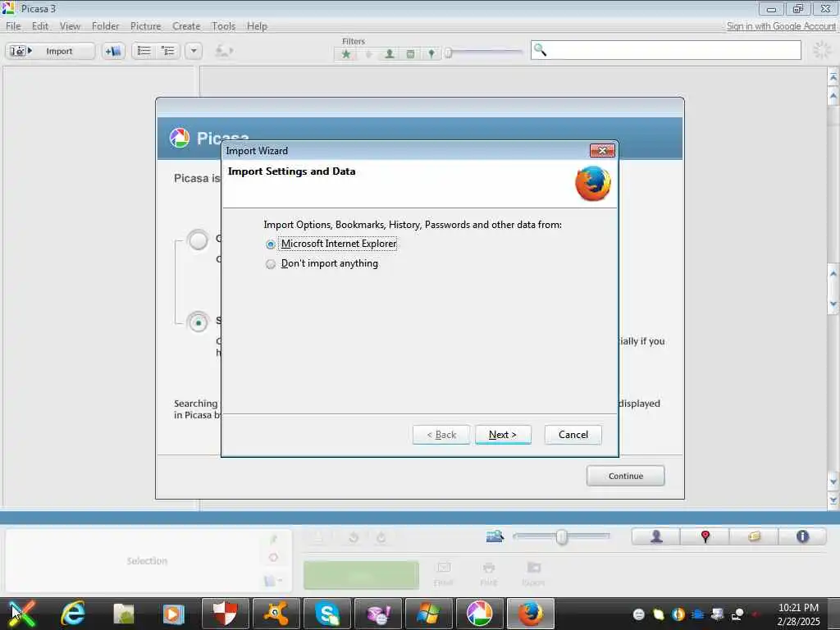840x630 pixels.
Task: Filter by starred photos
Action: [x=346, y=54]
